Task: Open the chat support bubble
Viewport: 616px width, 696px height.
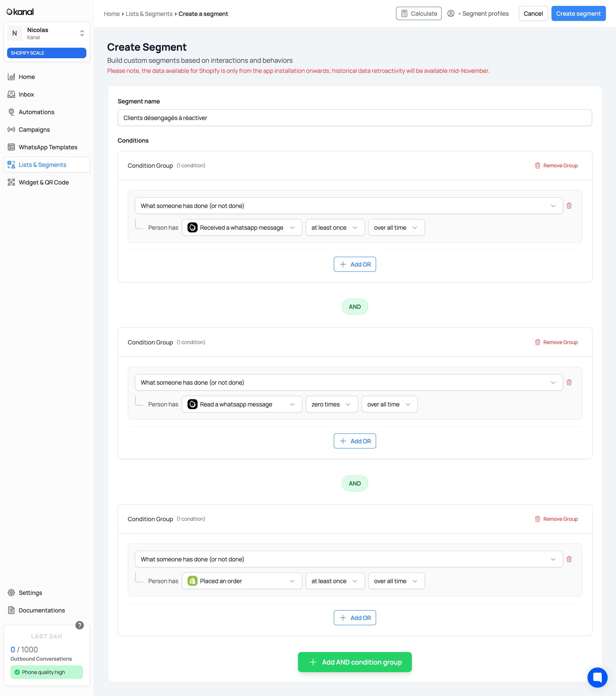Action: coord(597,677)
